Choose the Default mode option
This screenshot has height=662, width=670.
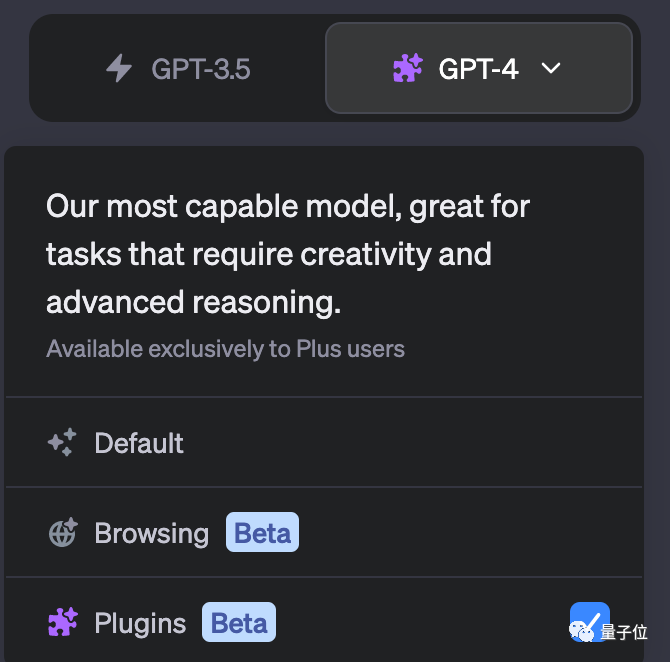coord(324,443)
